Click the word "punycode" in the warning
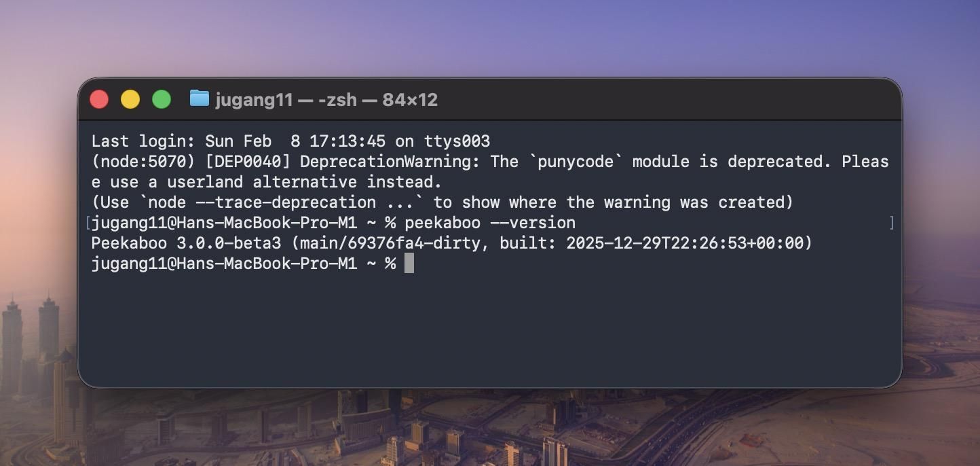This screenshot has width=980, height=466. 565,162
